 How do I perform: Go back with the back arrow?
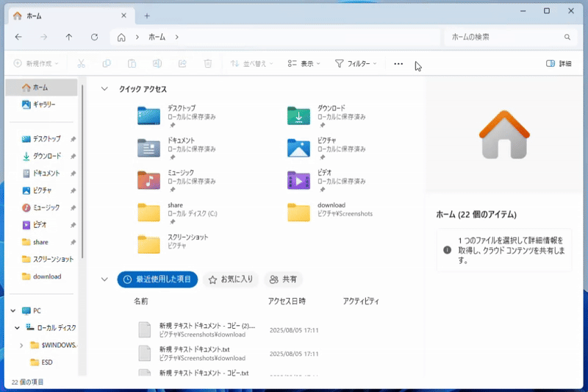[x=18, y=37]
